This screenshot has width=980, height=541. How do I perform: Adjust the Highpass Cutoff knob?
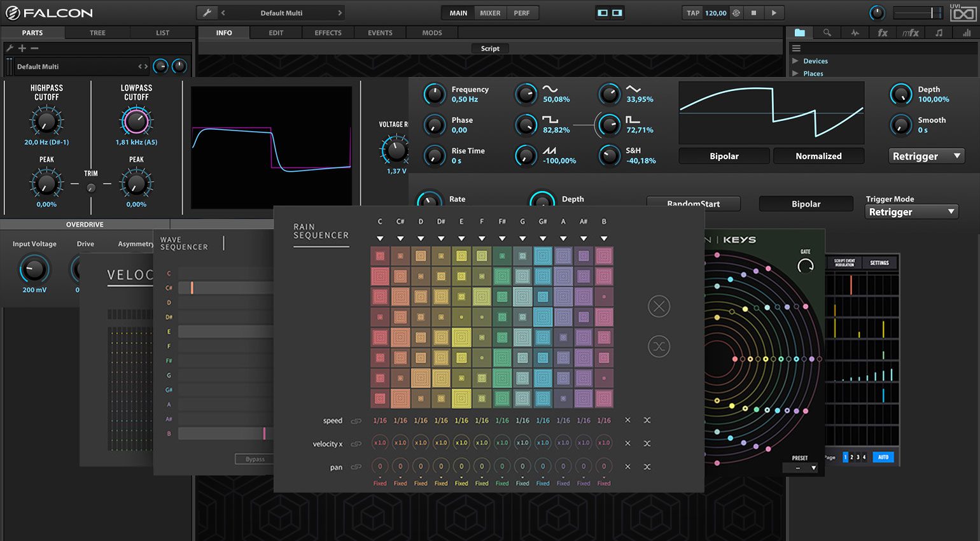point(46,121)
